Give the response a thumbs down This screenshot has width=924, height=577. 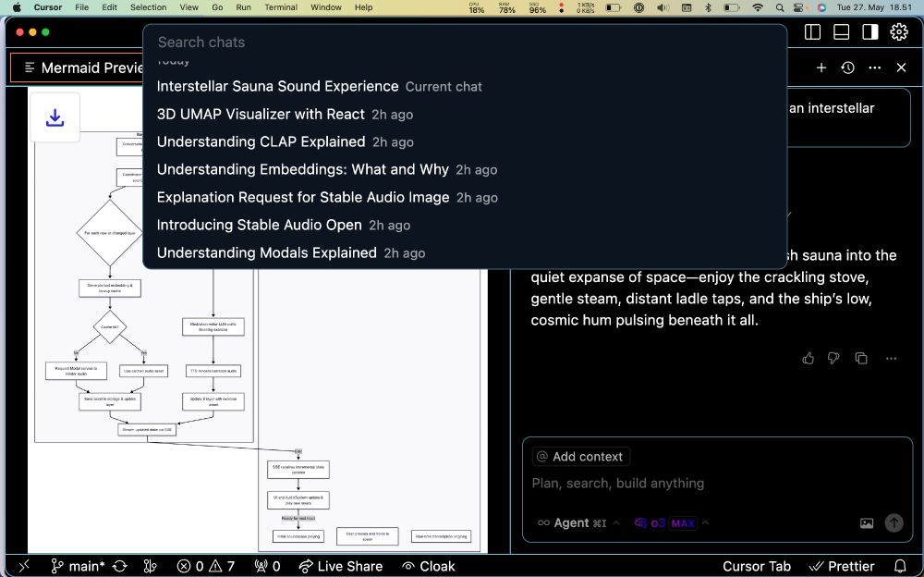(x=833, y=358)
